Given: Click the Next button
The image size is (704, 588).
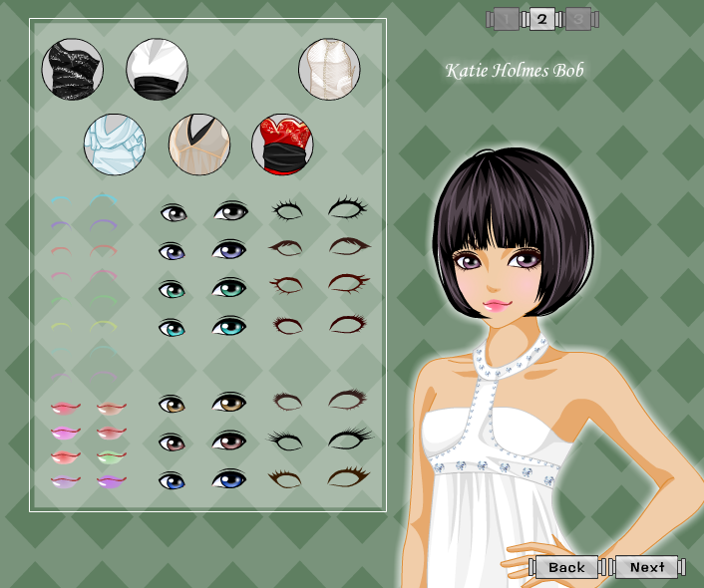Looking at the screenshot, I should [646, 567].
